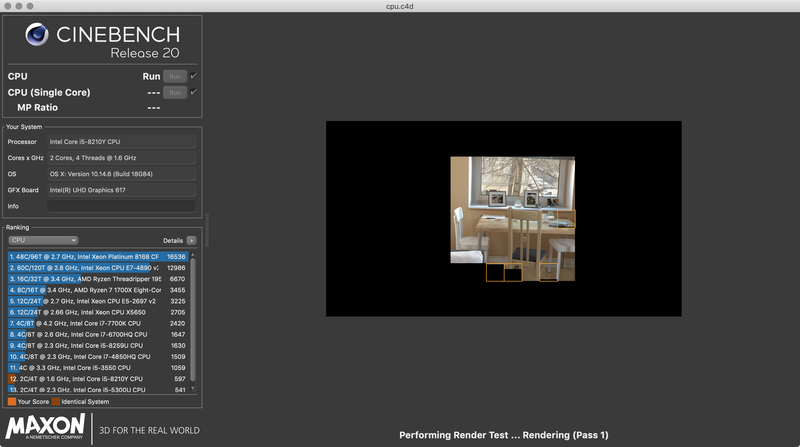Click the Details arrow button in Ranking
This screenshot has width=800, height=447.
click(x=191, y=240)
